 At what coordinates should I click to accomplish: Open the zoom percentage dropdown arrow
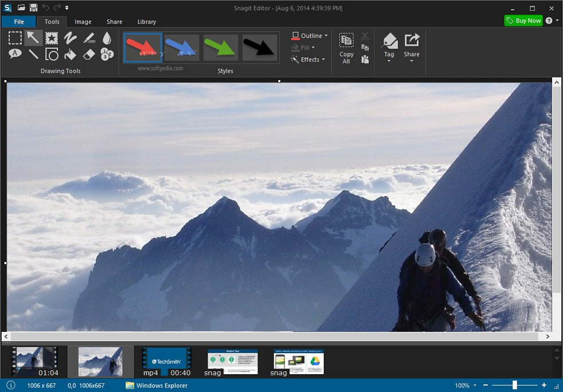coord(475,385)
